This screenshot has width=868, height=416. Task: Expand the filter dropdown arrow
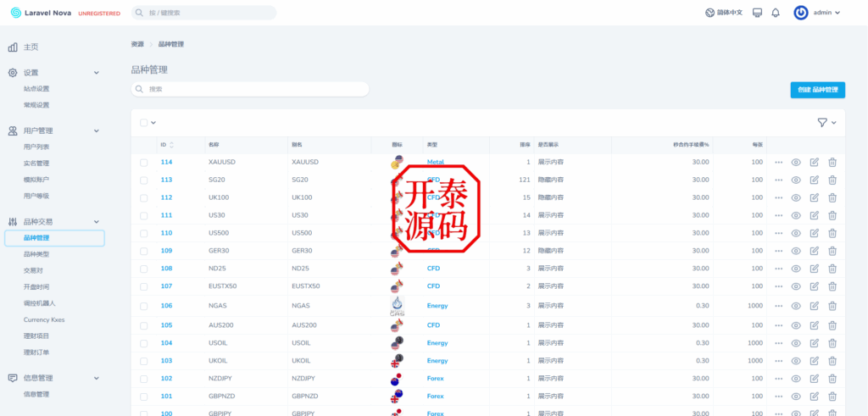(x=834, y=123)
